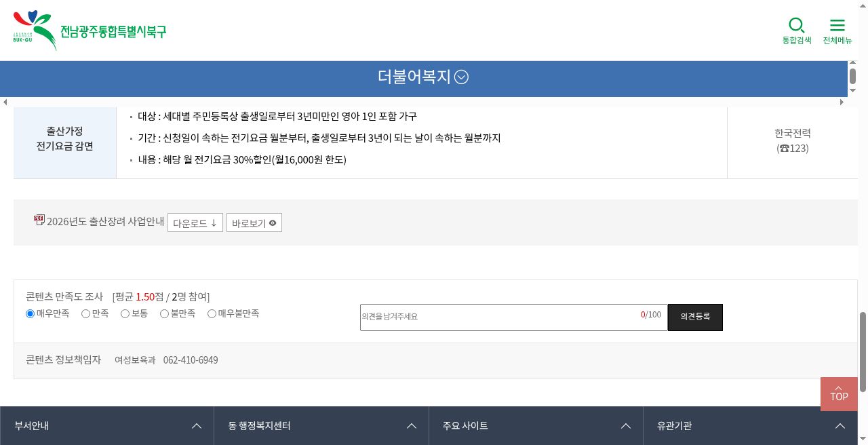The width and height of the screenshot is (868, 445).
Task: Click the line starting 대상 : 세대별 주민등록상
Action: pyautogui.click(x=277, y=117)
